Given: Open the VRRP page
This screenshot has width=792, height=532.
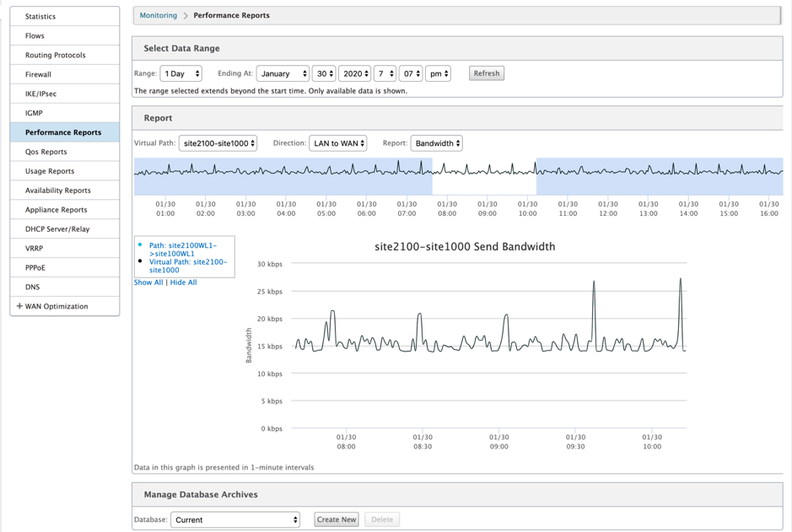Looking at the screenshot, I should point(65,249).
